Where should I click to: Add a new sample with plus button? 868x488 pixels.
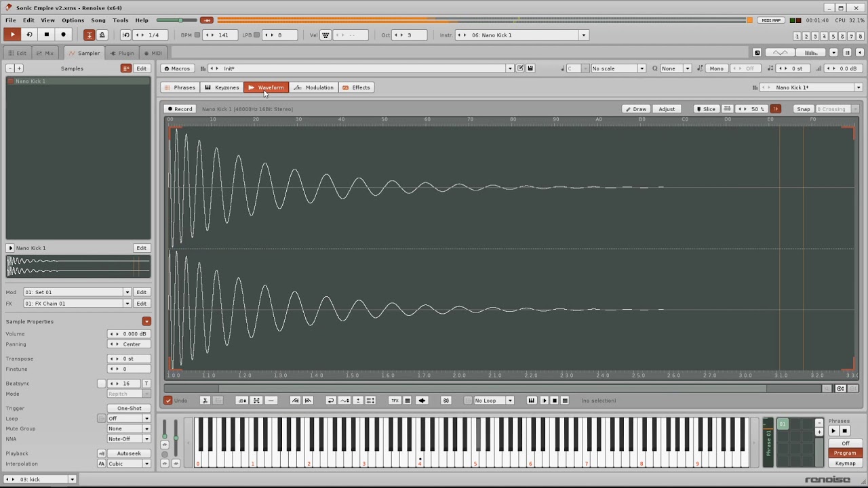(x=19, y=68)
